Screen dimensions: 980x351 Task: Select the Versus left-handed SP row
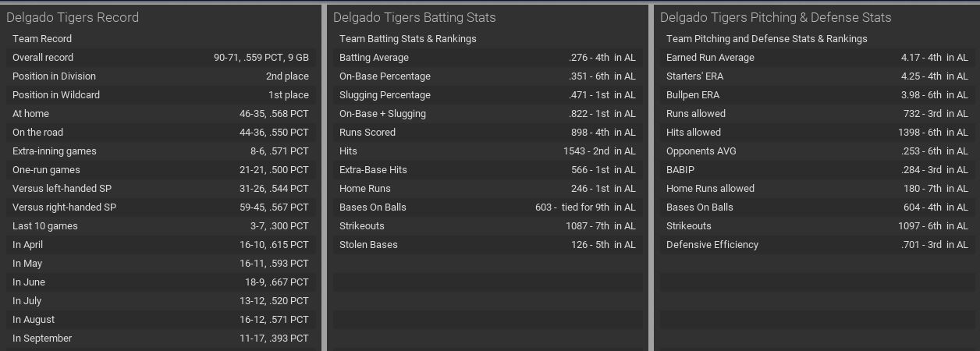161,189
